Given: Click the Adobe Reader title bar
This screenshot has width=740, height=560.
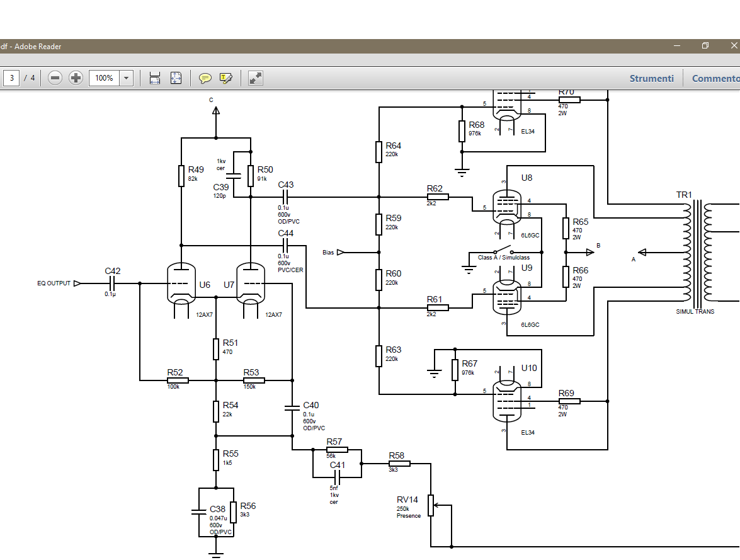Looking at the screenshot, I should (315, 46).
